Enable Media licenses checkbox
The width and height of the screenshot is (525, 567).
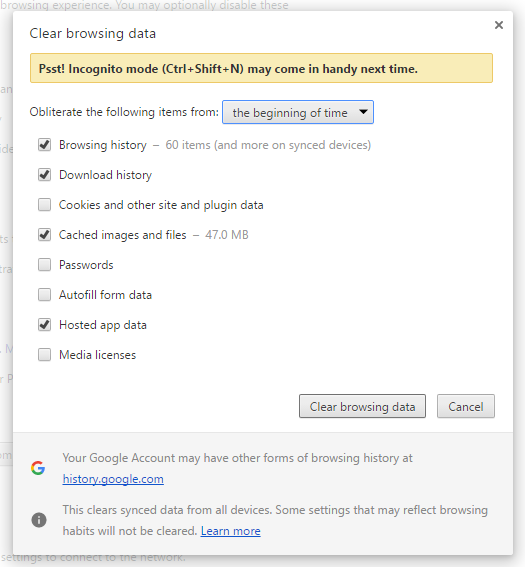[44, 355]
